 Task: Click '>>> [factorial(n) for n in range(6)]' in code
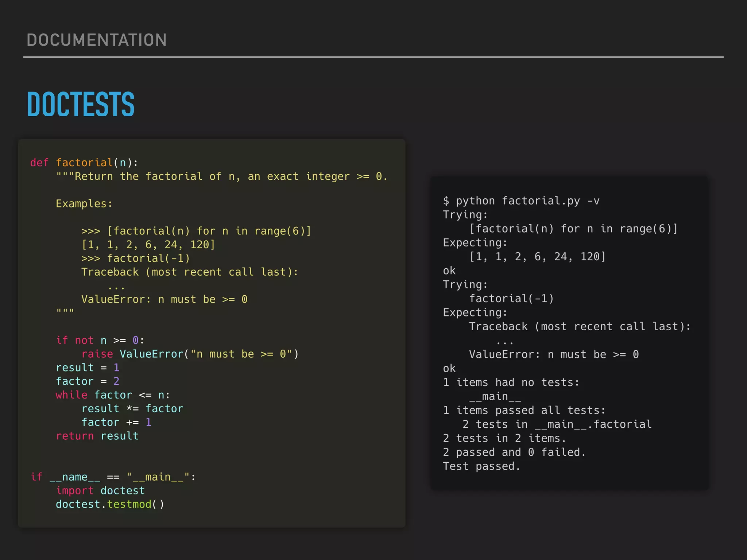point(196,231)
